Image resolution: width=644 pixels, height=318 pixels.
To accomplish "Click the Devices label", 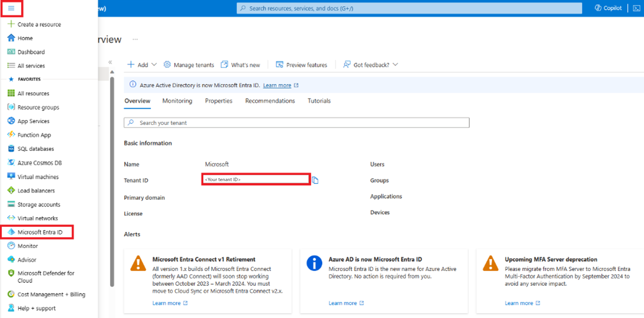I will [380, 212].
